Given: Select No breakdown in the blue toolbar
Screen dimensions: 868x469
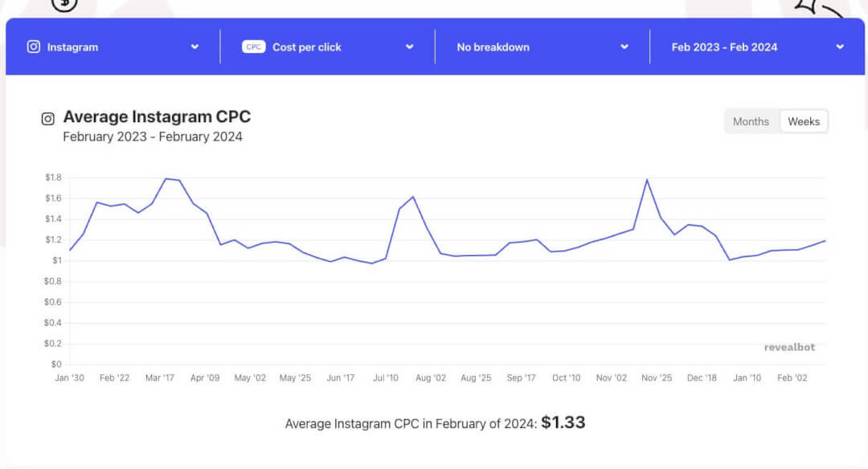Looking at the screenshot, I should coord(493,47).
